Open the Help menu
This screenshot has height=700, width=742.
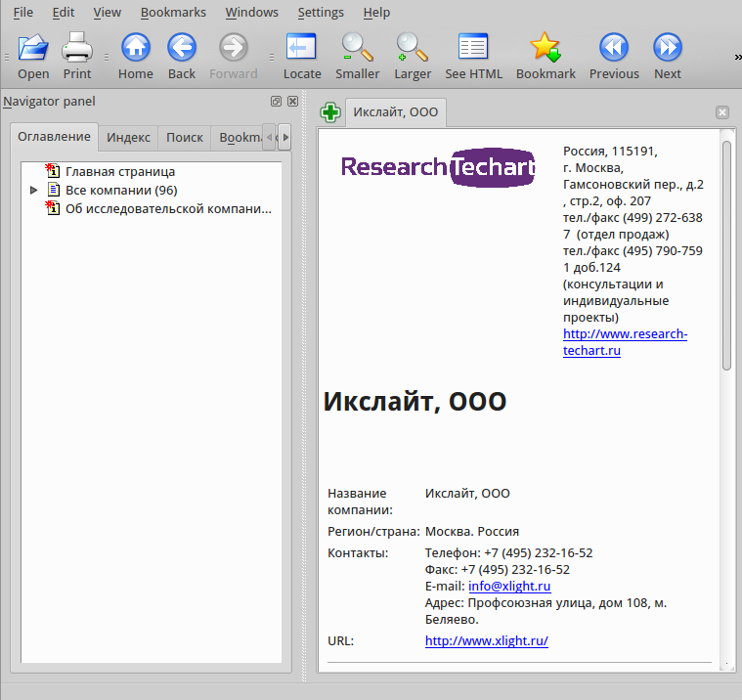pos(376,13)
